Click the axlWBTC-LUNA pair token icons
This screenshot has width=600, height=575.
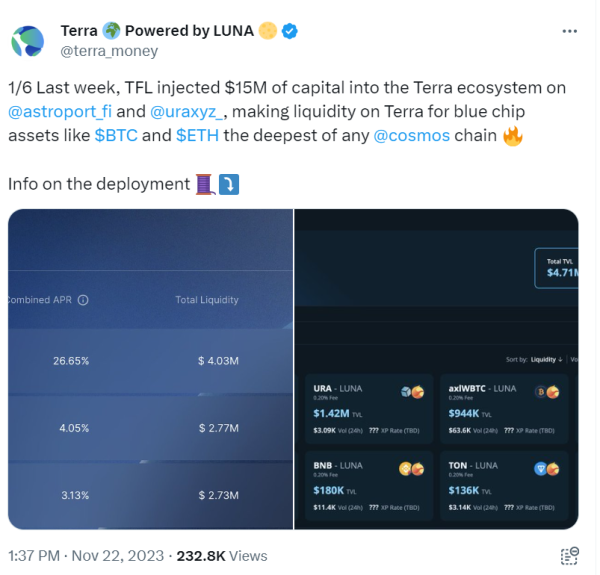546,391
